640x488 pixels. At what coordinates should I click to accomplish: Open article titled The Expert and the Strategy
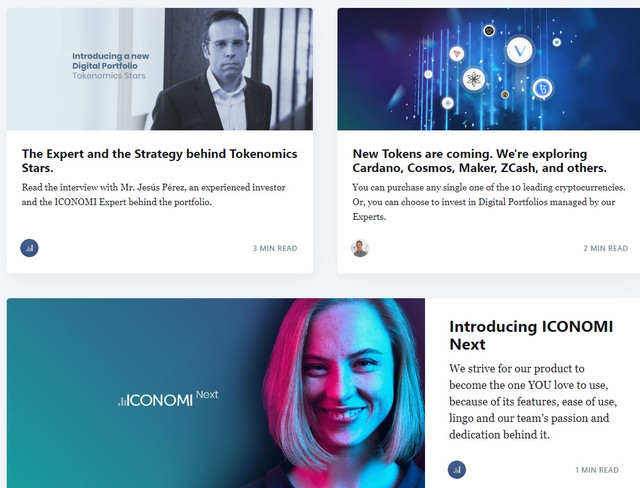(x=159, y=161)
